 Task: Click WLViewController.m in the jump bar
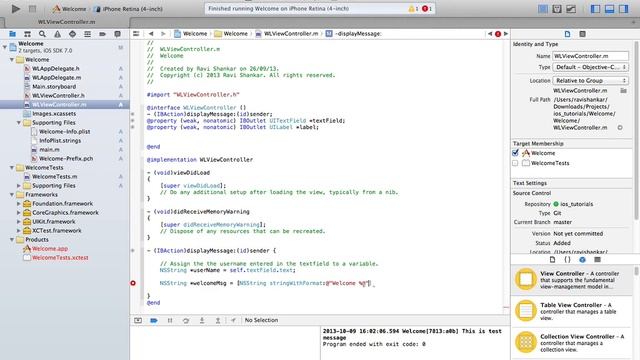pyautogui.click(x=287, y=34)
